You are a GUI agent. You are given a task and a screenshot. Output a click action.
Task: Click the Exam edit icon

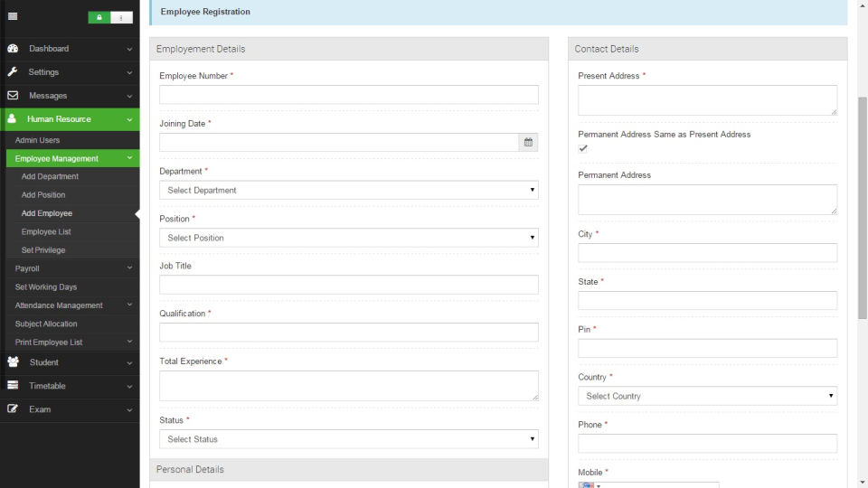(x=13, y=409)
